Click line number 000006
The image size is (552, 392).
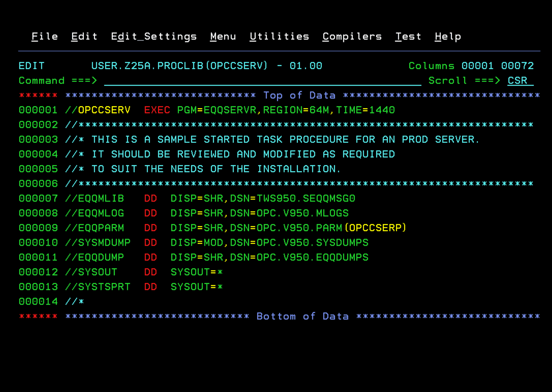[38, 184]
